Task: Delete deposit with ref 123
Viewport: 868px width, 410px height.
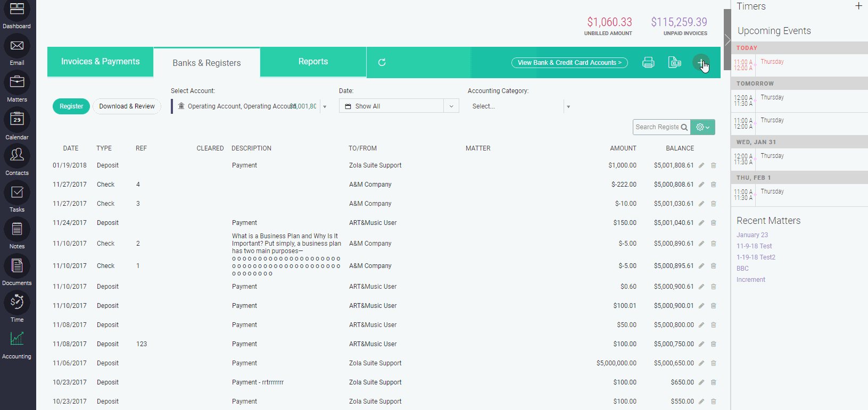Action: tap(714, 344)
